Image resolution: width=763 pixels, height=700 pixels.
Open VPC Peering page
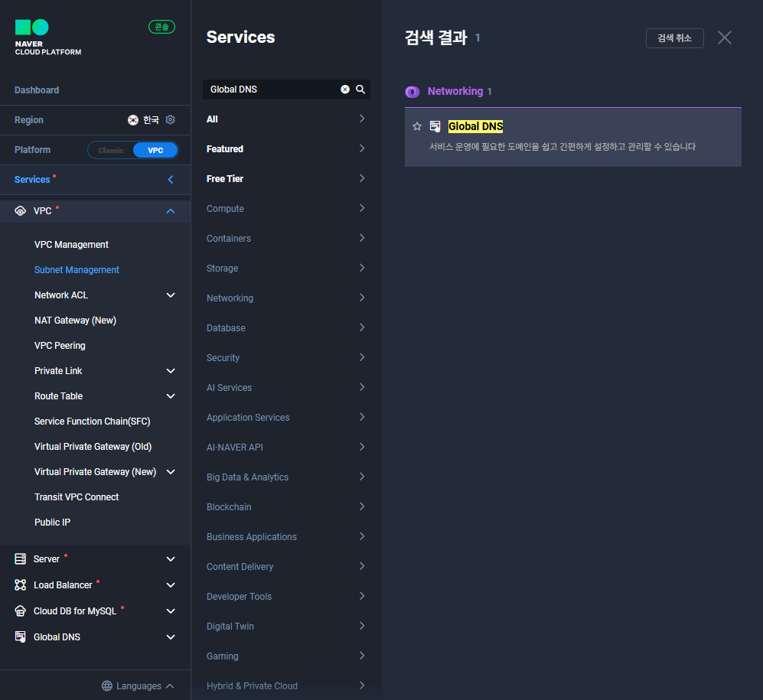click(60, 346)
